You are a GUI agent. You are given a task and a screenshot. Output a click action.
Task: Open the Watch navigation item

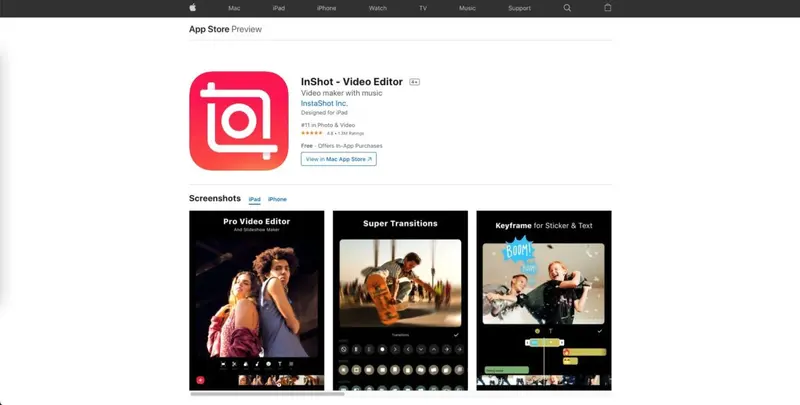pyautogui.click(x=377, y=8)
